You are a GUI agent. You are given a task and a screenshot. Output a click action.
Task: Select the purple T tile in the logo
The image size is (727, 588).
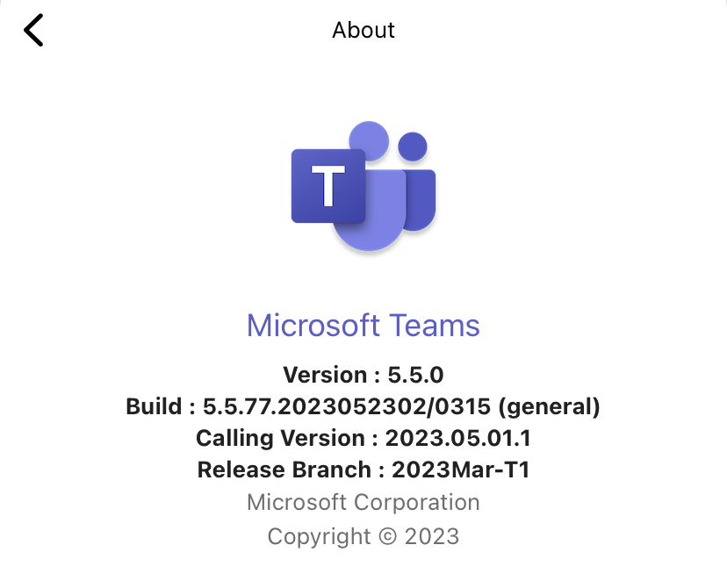(329, 186)
